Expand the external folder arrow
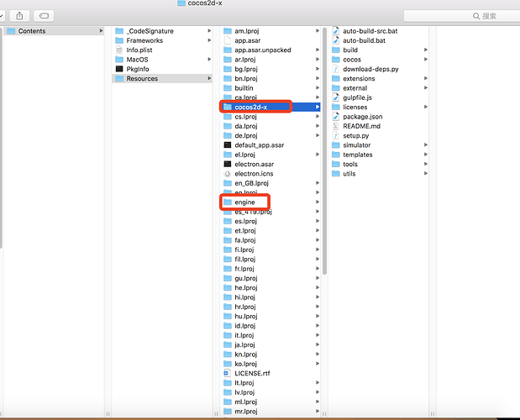Viewport: 520px width, 420px height. (x=426, y=88)
